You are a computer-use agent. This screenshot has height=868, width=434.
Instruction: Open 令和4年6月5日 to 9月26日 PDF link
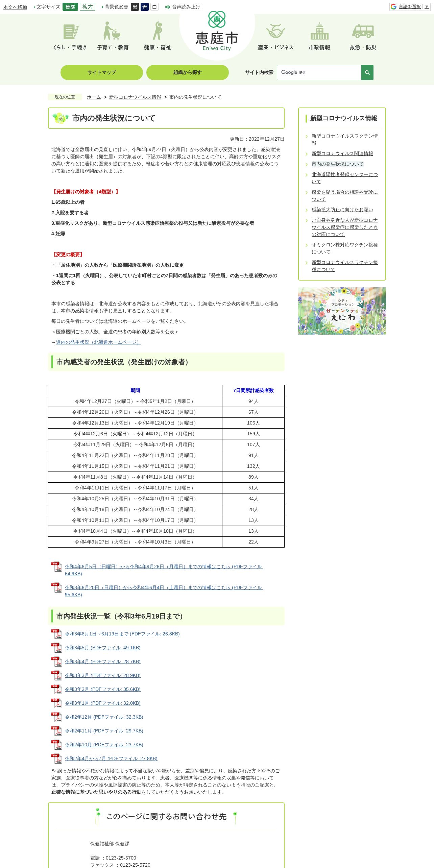(x=164, y=570)
